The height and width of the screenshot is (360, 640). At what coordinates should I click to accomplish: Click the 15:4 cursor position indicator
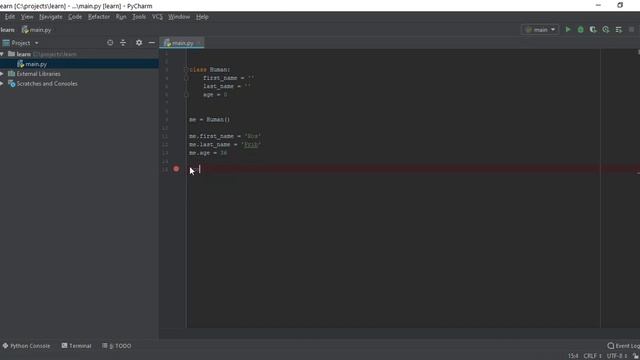(573, 356)
